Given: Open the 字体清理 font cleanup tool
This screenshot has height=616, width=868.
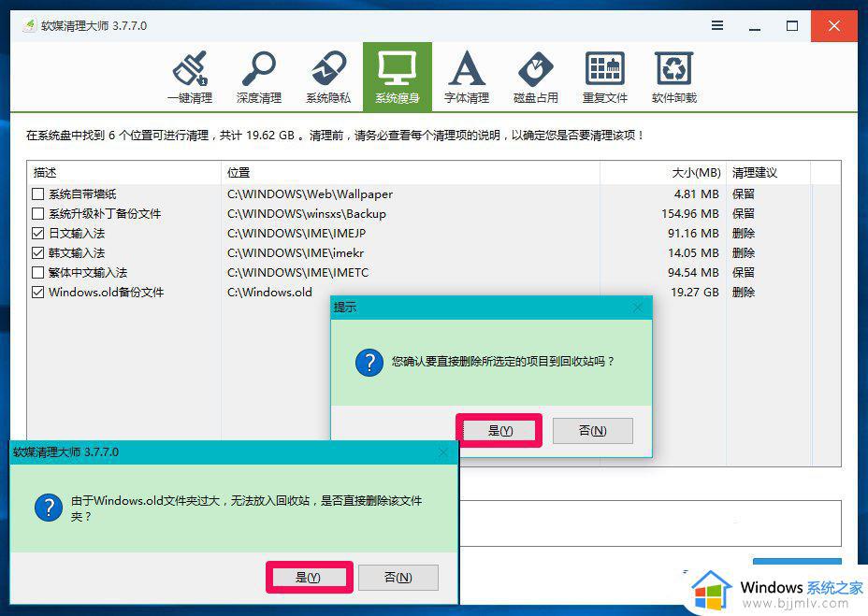Looking at the screenshot, I should 467,77.
